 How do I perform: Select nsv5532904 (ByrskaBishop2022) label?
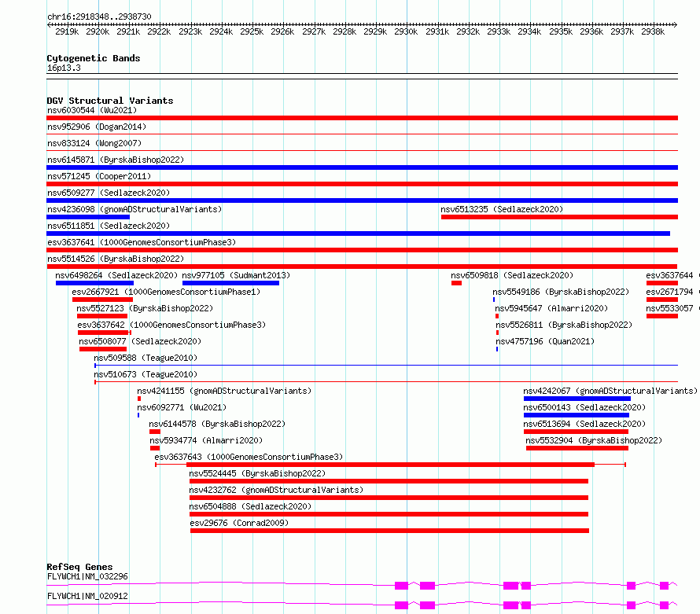coord(594,440)
